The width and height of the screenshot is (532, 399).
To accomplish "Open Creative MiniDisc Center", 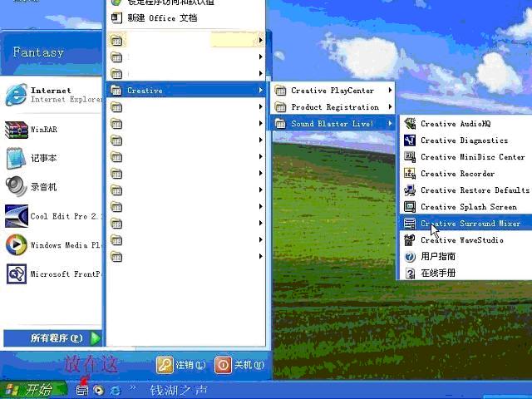I will [471, 157].
